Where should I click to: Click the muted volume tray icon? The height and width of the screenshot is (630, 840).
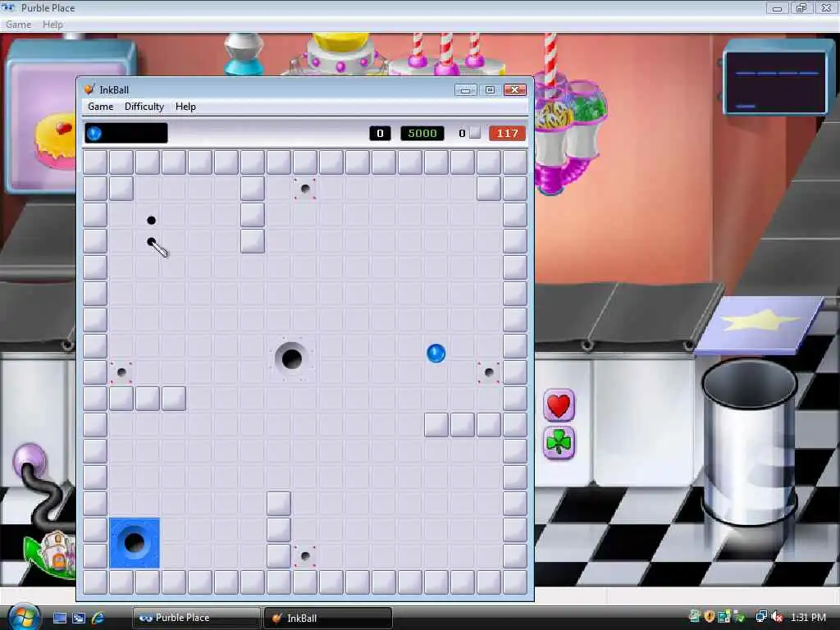coord(777,617)
